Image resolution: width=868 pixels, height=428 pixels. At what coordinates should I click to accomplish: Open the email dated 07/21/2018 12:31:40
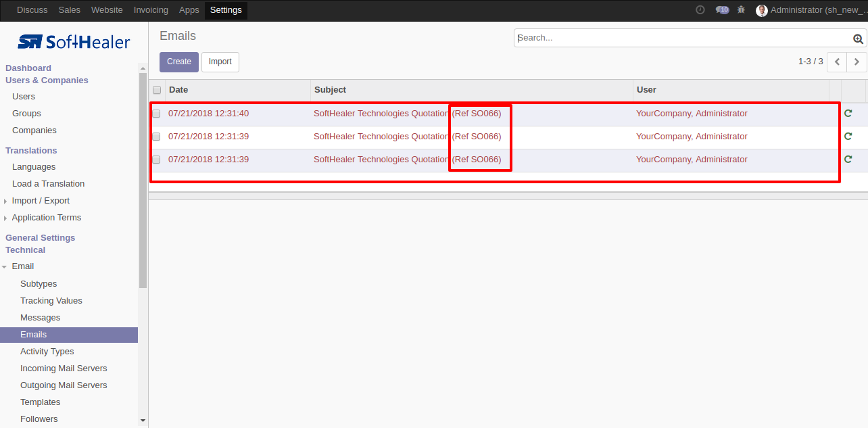click(x=208, y=114)
